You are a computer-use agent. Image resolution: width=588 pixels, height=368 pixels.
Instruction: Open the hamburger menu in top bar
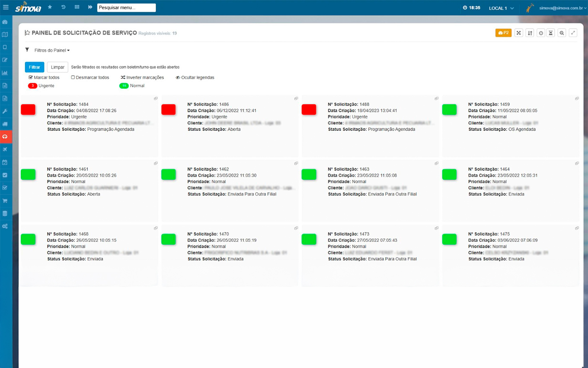(x=6, y=7)
